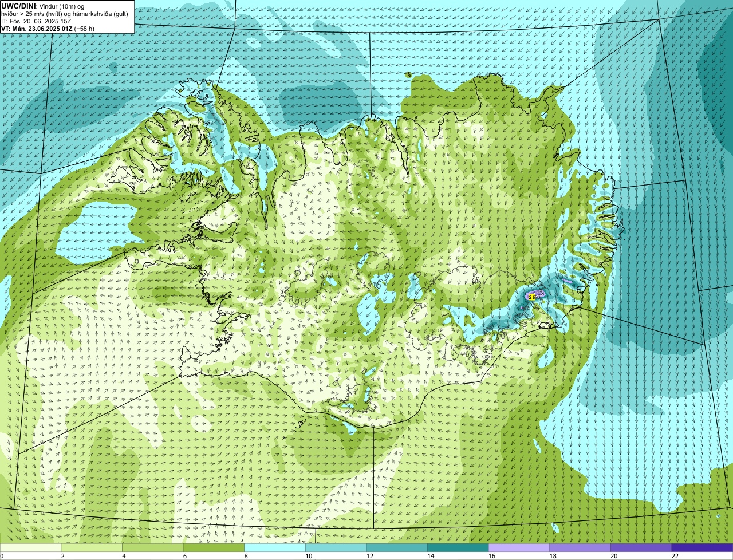Image resolution: width=733 pixels, height=560 pixels.
Task: Click the legend label '12'
Action: pos(370,556)
